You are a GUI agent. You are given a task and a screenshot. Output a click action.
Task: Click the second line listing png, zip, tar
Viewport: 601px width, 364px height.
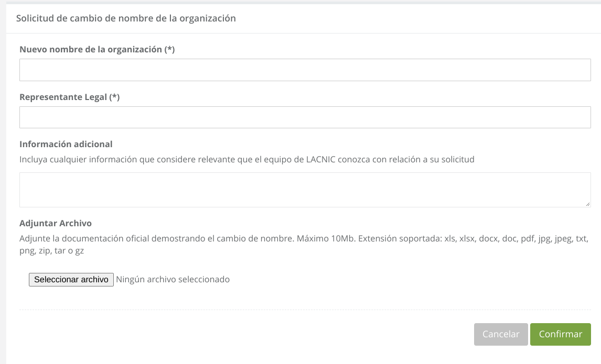(51, 250)
